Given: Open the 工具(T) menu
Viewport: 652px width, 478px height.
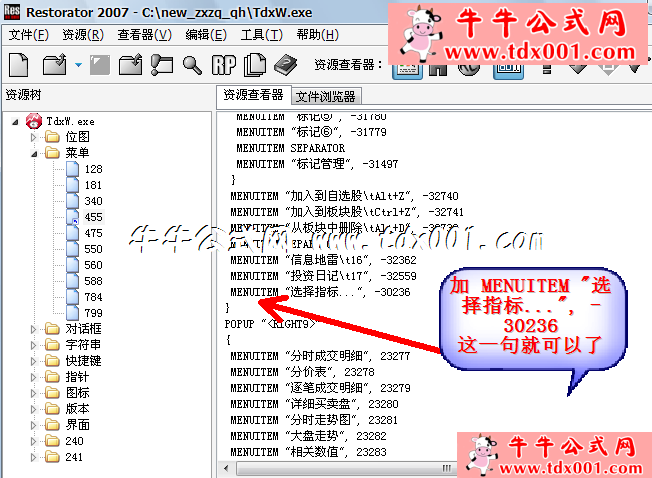Looking at the screenshot, I should pos(261,35).
